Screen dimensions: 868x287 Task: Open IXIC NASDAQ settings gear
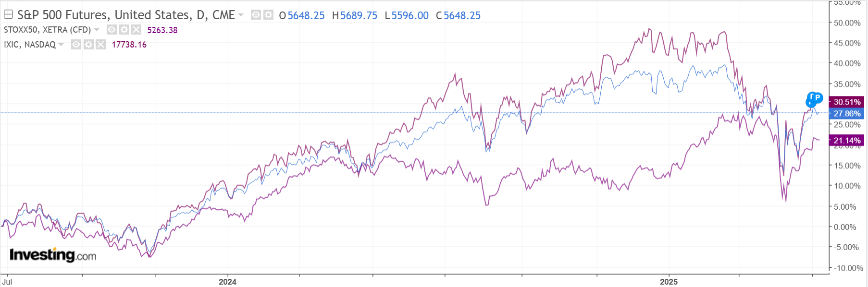coord(88,45)
